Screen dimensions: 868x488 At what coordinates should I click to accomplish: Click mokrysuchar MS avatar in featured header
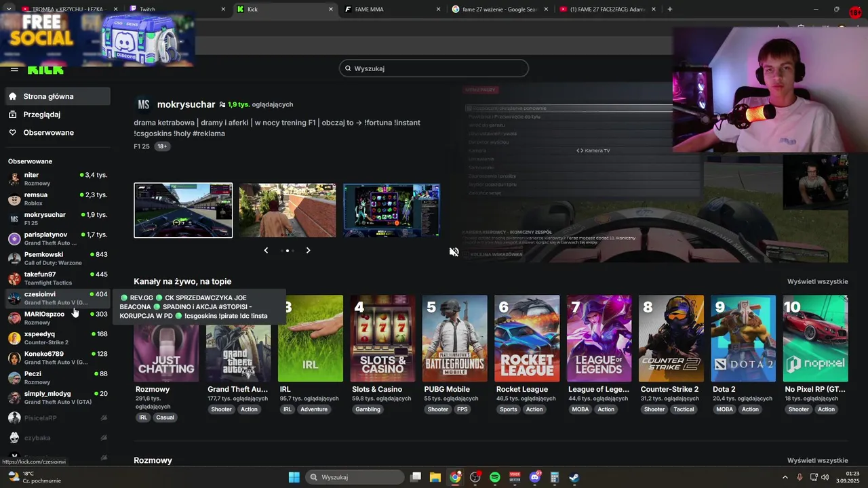[143, 104]
